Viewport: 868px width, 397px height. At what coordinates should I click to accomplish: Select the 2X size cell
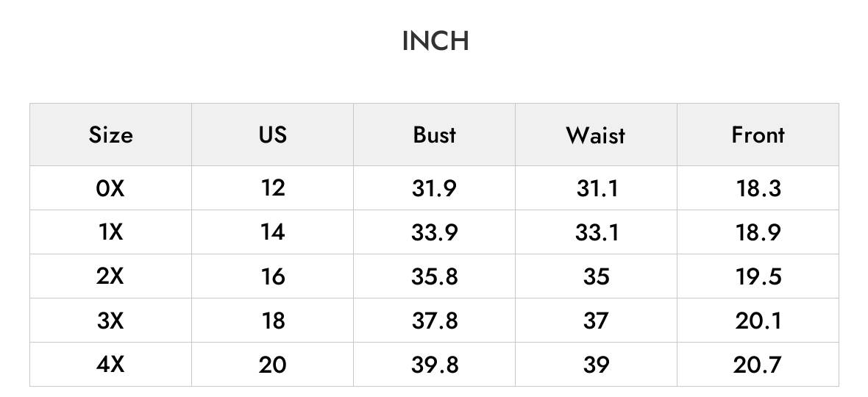[x=111, y=276]
